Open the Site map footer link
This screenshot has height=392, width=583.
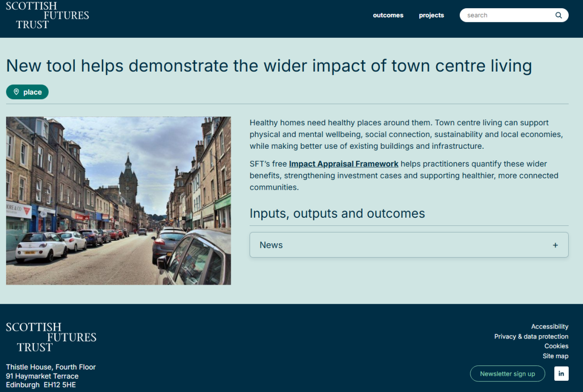[x=555, y=356]
